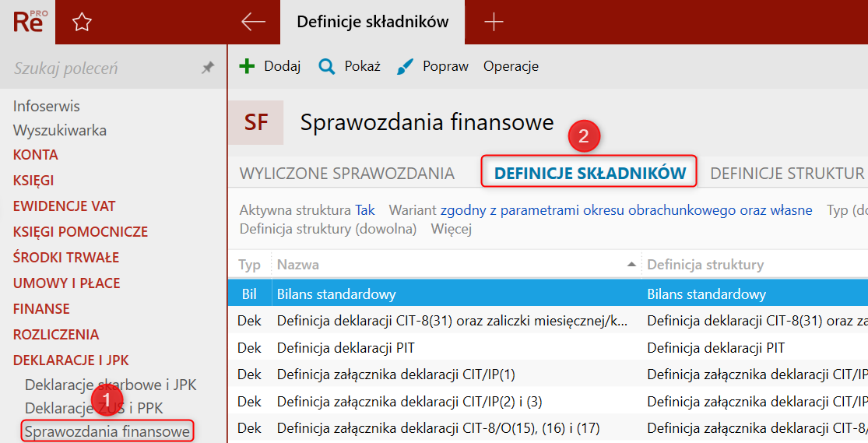The height and width of the screenshot is (443, 868).
Task: Click the favorites star icon
Action: click(x=82, y=23)
